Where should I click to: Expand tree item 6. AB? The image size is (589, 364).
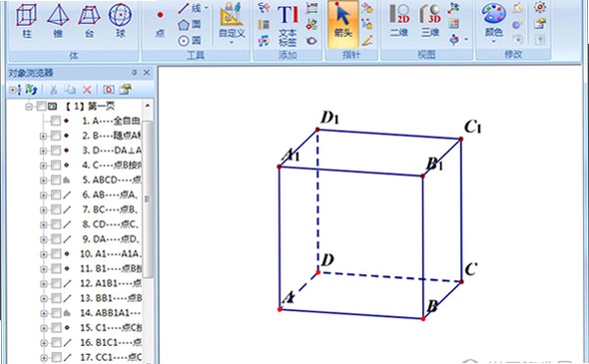[44, 195]
